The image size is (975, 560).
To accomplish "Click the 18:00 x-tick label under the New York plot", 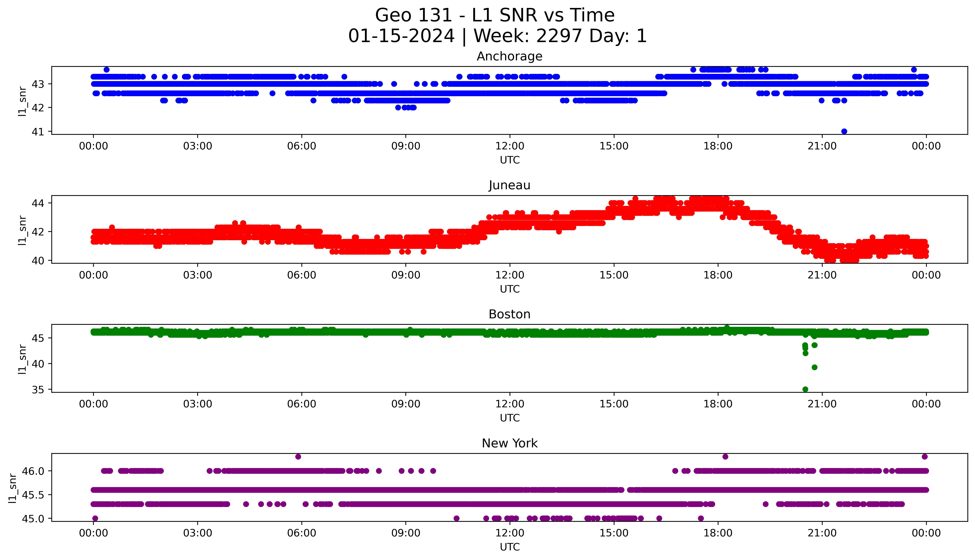I will 718,533.
